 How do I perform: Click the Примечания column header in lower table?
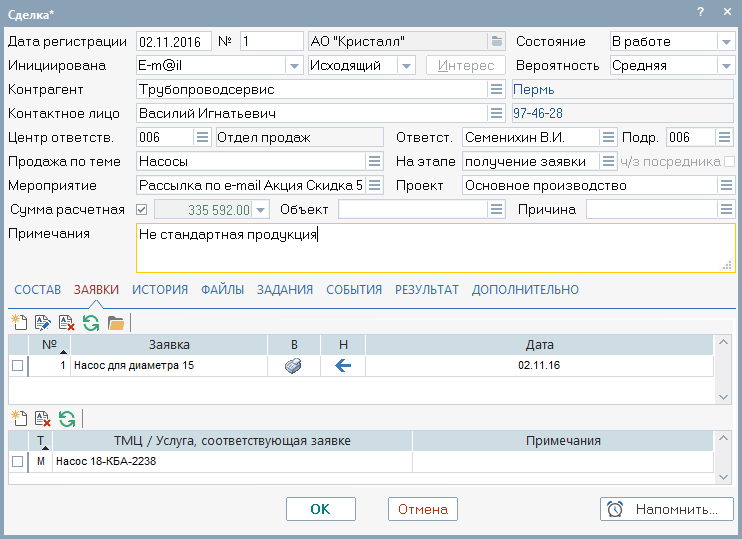click(x=563, y=441)
